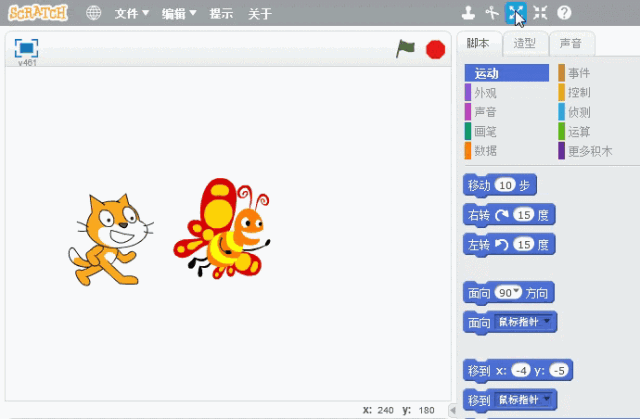The height and width of the screenshot is (419, 640).
Task: Select the 运动 block category
Action: tap(507, 73)
